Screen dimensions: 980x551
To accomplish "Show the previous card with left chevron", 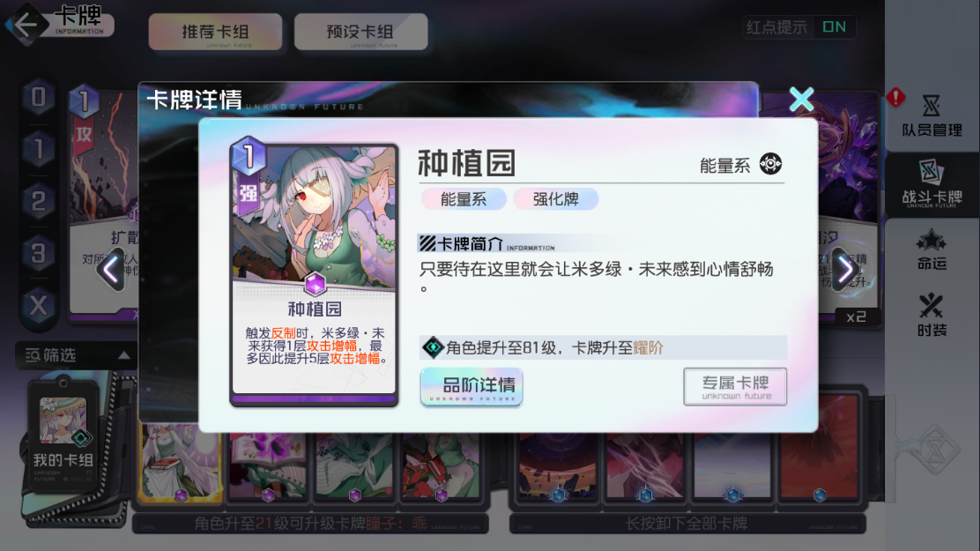I will coord(111,270).
